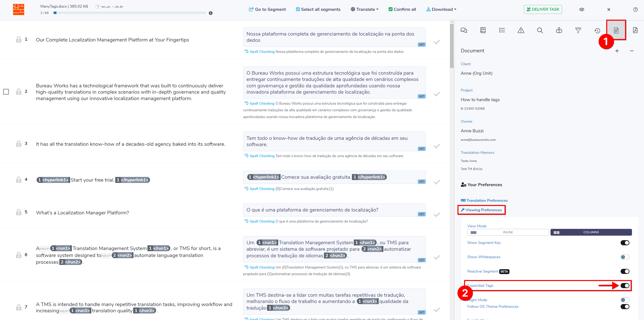Edit target text of segment 1
Screen dimensions: 644x320
click(x=334, y=37)
